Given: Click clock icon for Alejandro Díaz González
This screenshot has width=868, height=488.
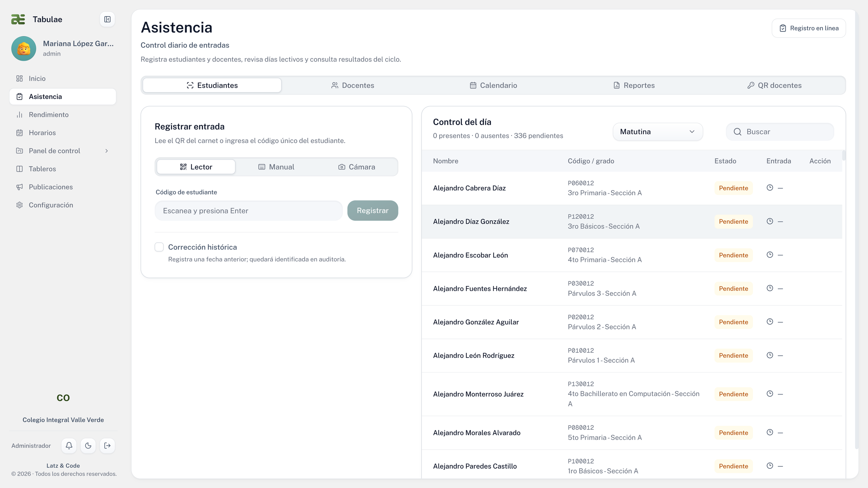Looking at the screenshot, I should click(770, 221).
